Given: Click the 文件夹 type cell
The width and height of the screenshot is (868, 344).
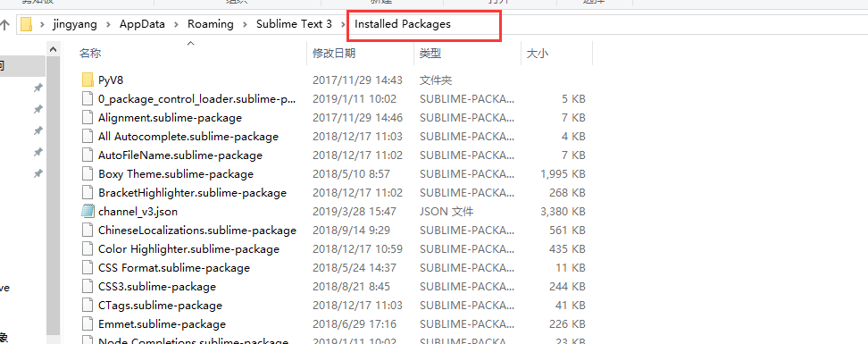Looking at the screenshot, I should tap(436, 80).
